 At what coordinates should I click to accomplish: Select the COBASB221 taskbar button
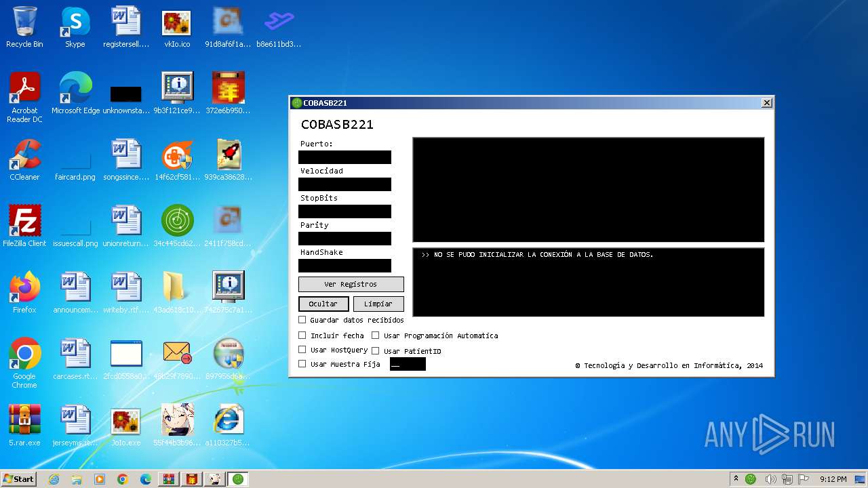pyautogui.click(x=237, y=479)
